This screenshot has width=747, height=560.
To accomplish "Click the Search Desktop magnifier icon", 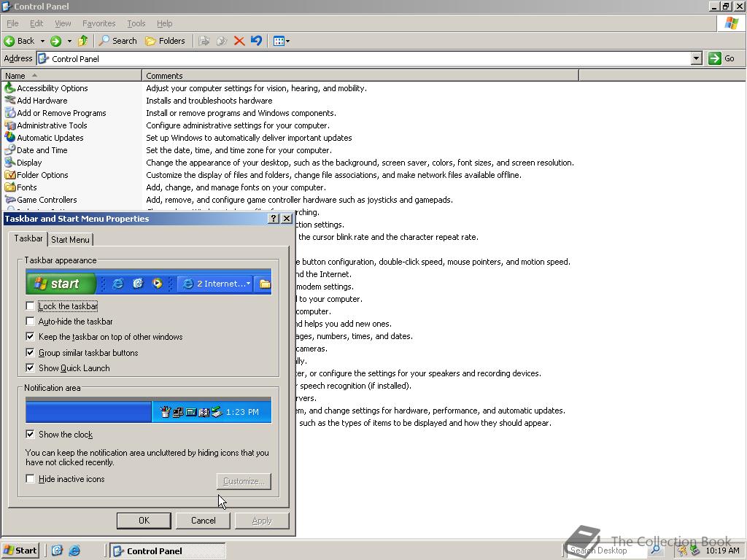I will [x=656, y=551].
